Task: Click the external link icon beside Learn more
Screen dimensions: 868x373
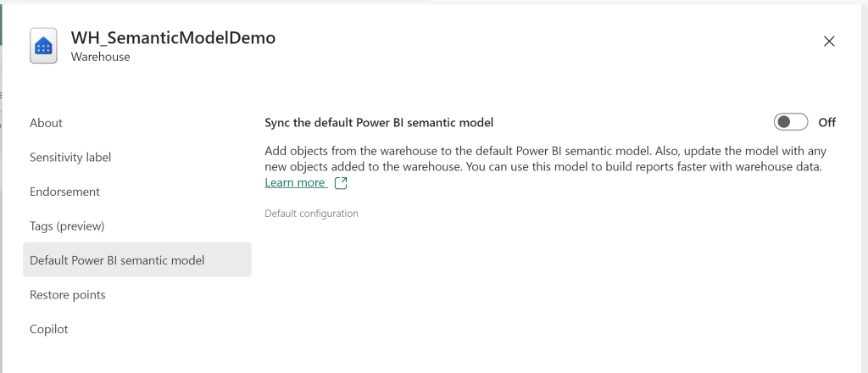Action: 341,183
